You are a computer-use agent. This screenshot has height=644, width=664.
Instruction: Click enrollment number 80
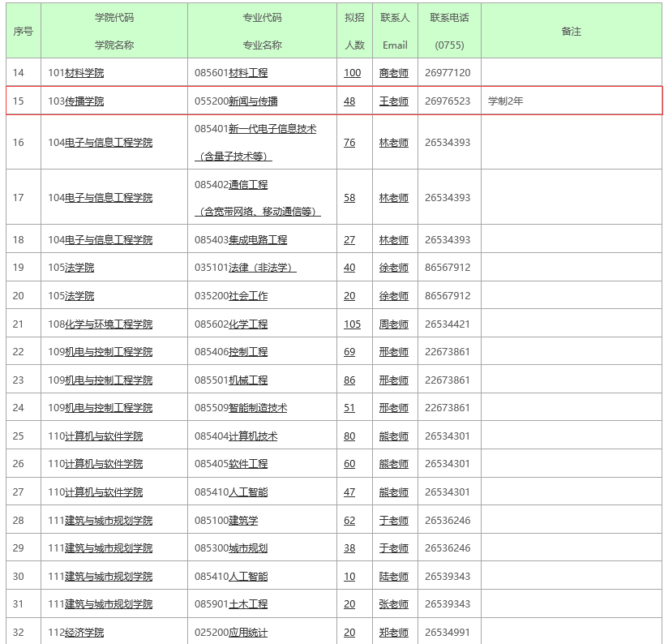tap(349, 436)
